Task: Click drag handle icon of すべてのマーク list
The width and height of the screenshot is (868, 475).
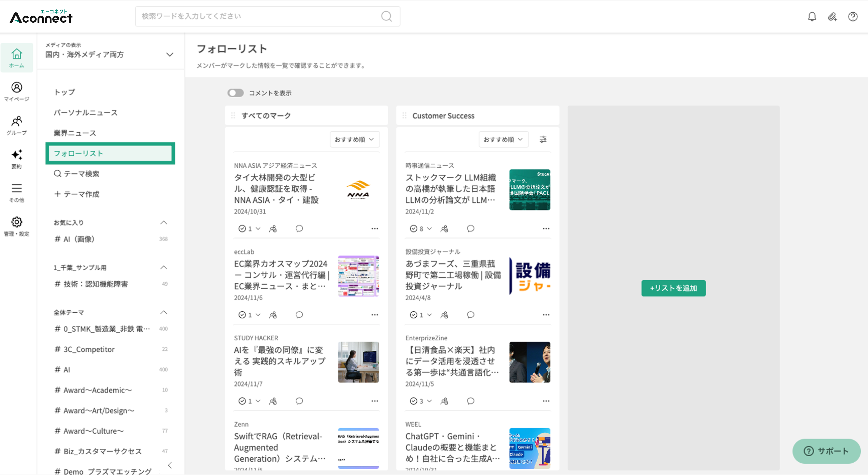Action: click(233, 116)
